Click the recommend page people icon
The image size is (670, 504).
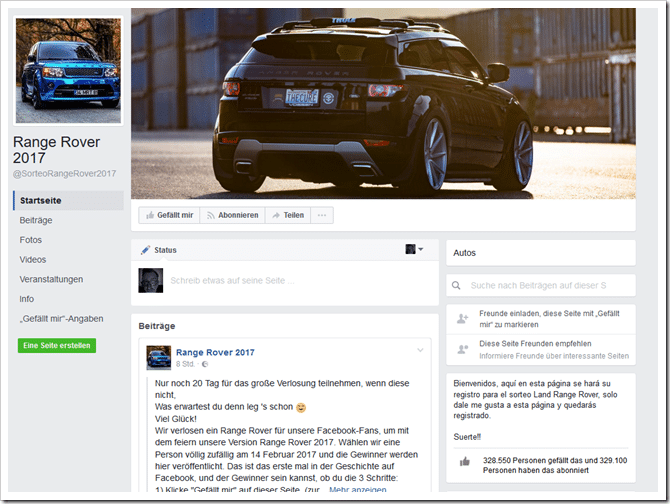coord(463,349)
